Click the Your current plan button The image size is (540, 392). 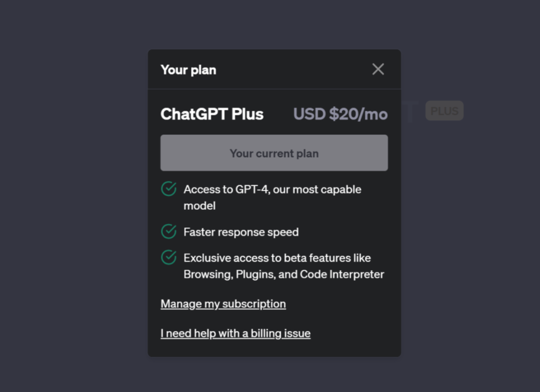(x=274, y=153)
